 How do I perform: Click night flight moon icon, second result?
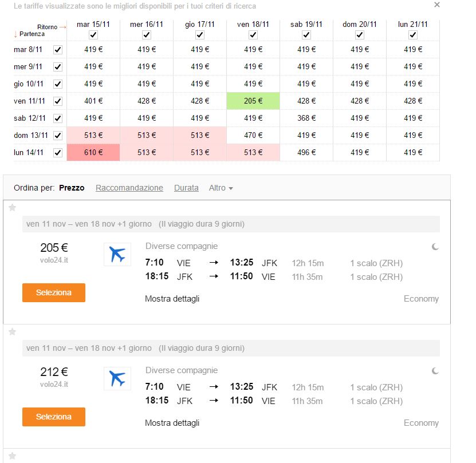[x=435, y=371]
